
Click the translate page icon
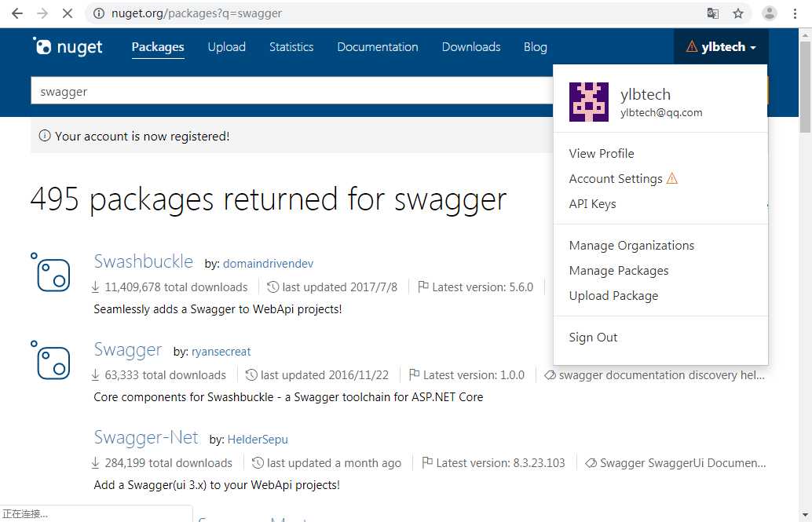pyautogui.click(x=713, y=13)
